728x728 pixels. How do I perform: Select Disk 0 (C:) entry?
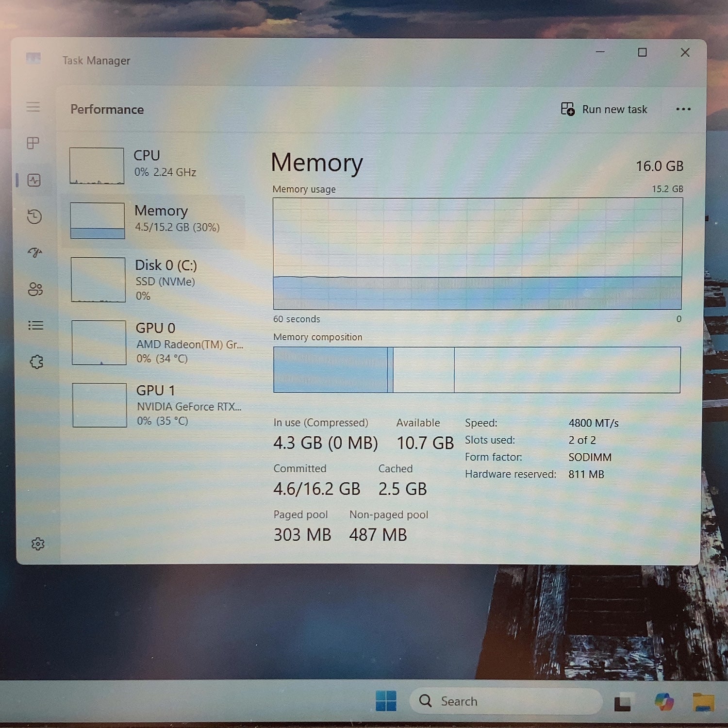click(155, 280)
